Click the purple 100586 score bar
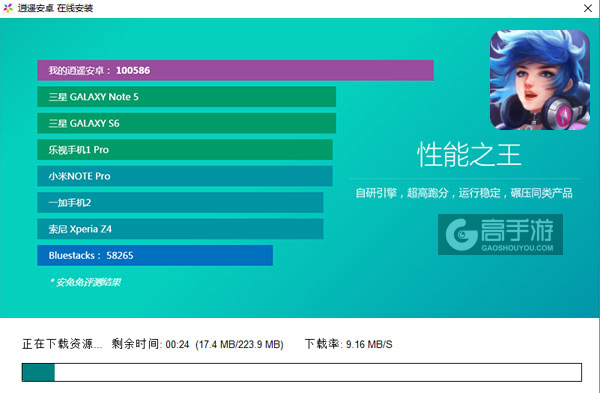 click(x=235, y=70)
